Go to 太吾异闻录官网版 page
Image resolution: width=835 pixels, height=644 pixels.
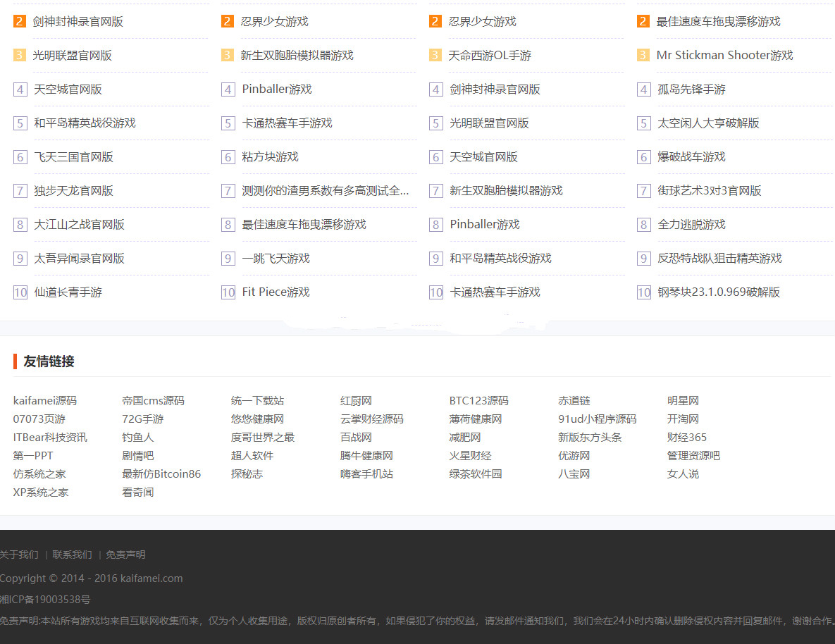click(x=79, y=258)
